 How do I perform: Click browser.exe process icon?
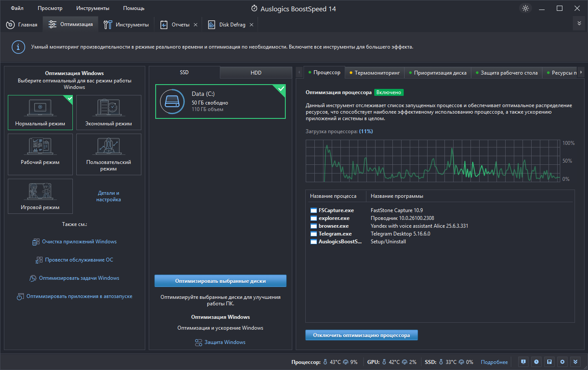314,226
